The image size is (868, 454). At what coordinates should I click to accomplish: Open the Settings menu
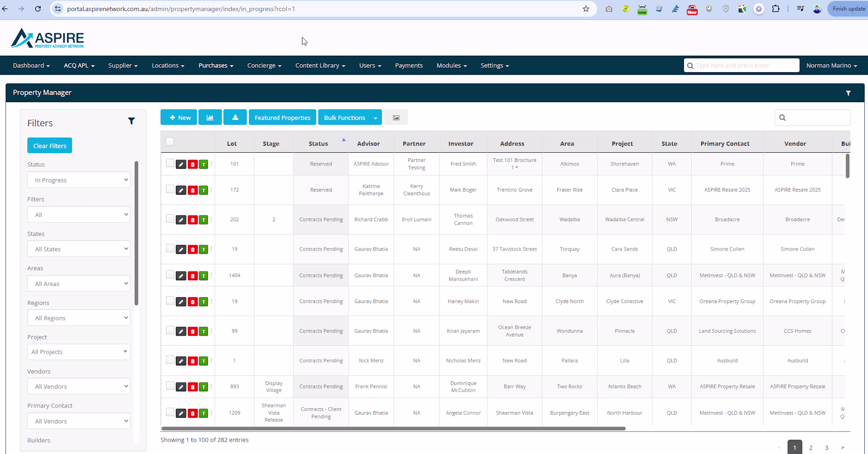click(495, 65)
